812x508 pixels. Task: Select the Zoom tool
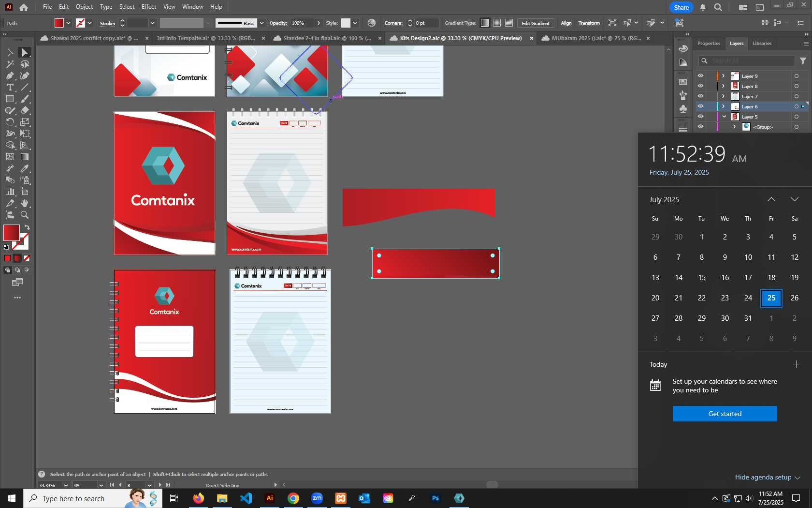pyautogui.click(x=25, y=215)
